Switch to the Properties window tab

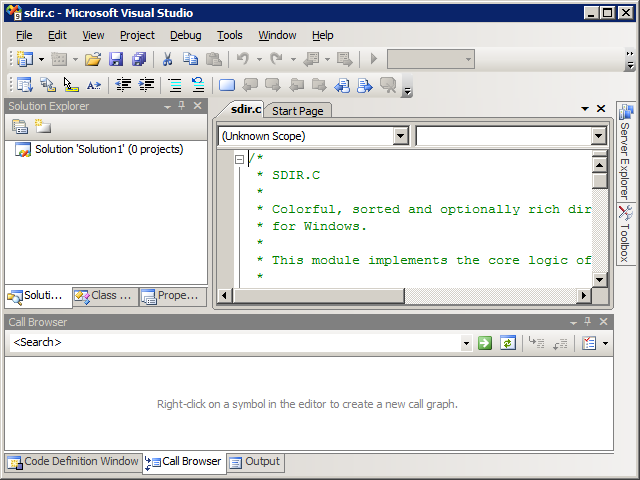[x=173, y=296]
